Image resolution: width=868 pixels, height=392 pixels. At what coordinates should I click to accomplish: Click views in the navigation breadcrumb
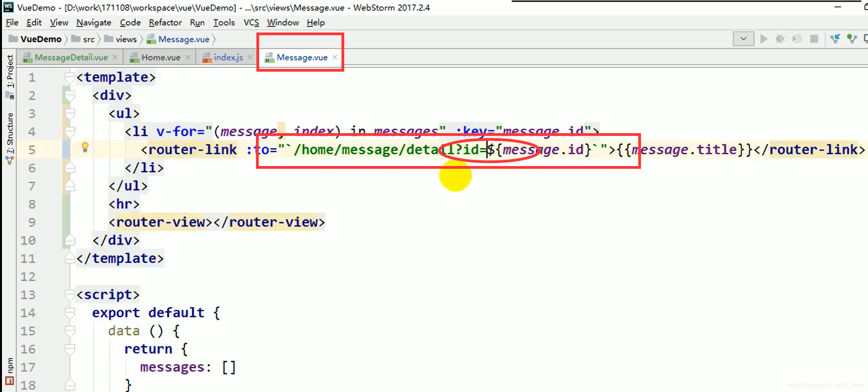coord(126,39)
